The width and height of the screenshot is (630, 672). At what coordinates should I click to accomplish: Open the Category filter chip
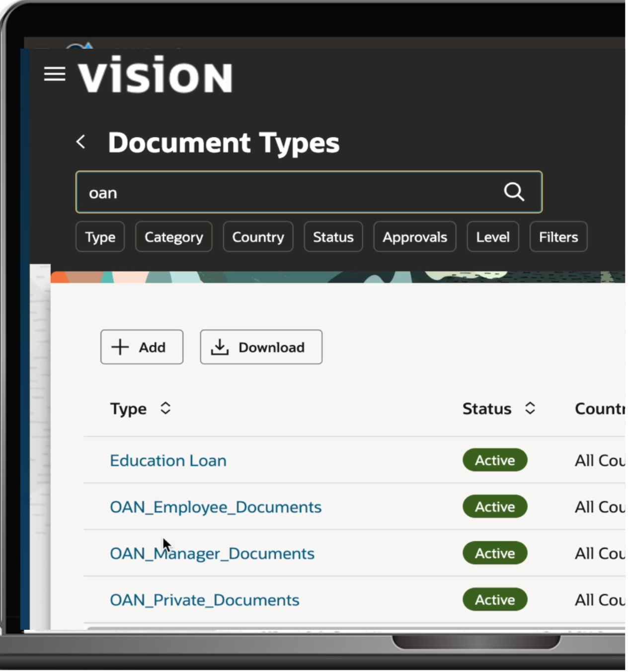[174, 237]
